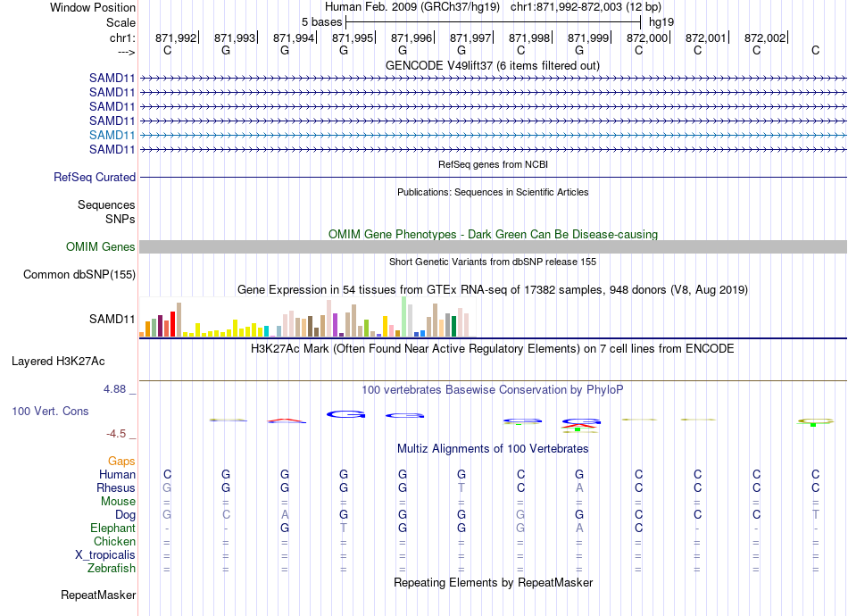The width and height of the screenshot is (848, 616).
Task: Click Dog base T in the last column
Action: (x=815, y=515)
